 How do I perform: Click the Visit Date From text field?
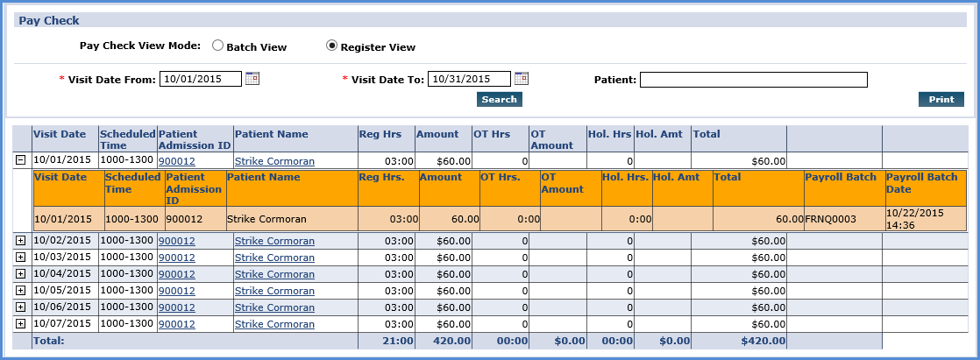click(x=201, y=79)
